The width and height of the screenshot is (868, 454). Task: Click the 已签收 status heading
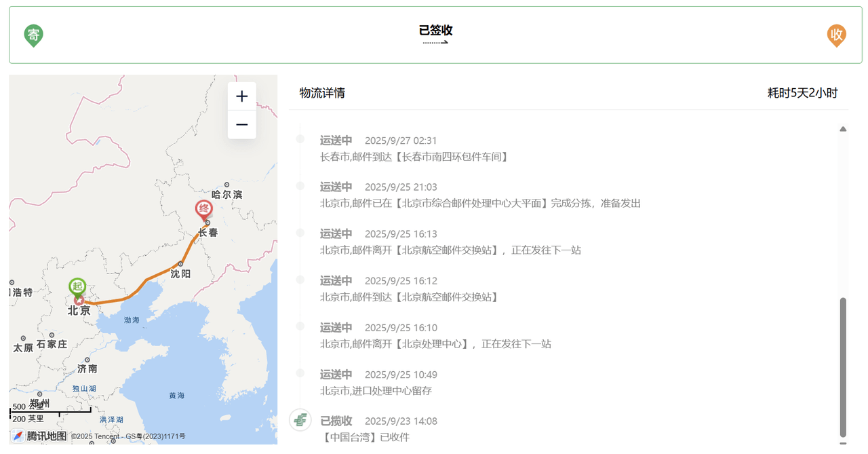click(x=435, y=30)
